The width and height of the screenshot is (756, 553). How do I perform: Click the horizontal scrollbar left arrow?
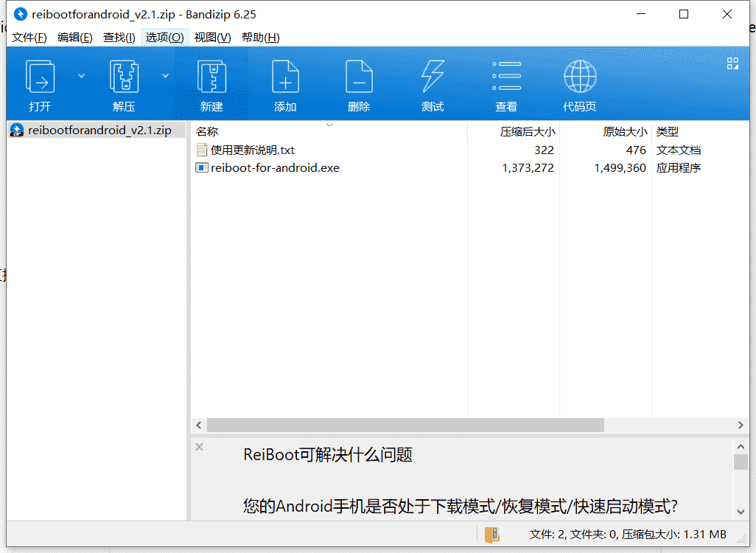click(x=199, y=425)
